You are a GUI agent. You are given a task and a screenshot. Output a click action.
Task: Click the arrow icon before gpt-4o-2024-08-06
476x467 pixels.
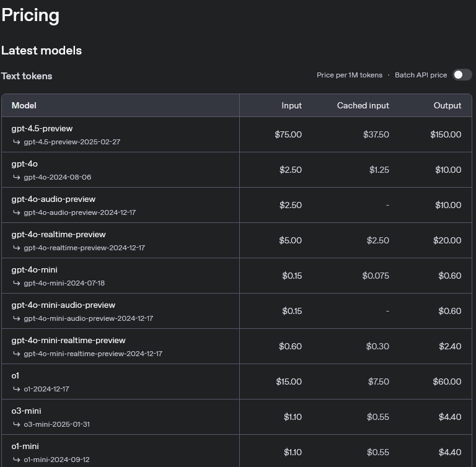tap(16, 177)
